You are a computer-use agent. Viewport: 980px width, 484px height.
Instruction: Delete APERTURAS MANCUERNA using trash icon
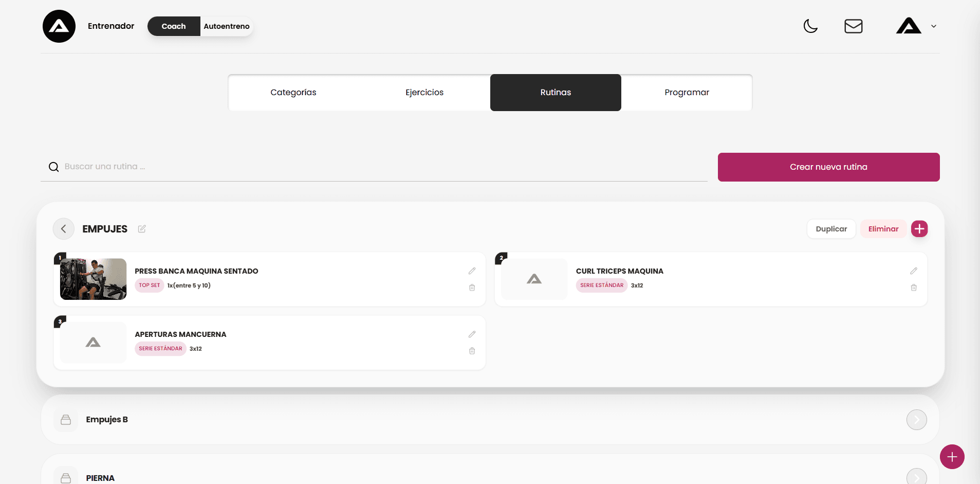(x=472, y=351)
